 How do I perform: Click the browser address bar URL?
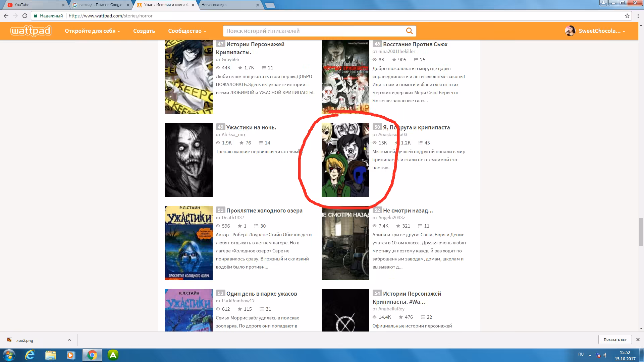(x=111, y=16)
